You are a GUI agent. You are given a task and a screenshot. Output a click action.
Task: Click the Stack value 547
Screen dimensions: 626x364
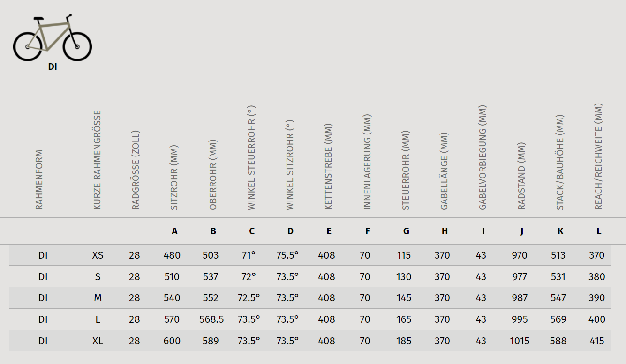558,298
